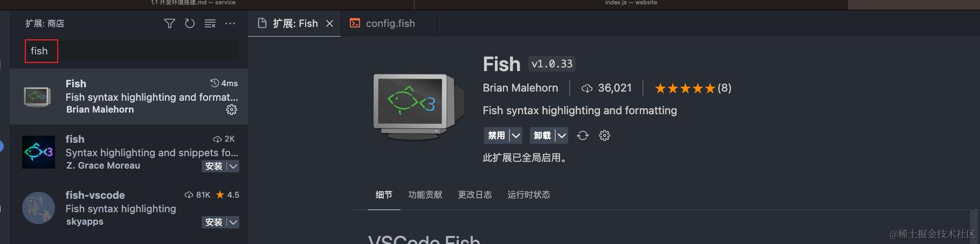This screenshot has width=980, height=244.
Task: Install the fish-vscode extension by skyapps
Action: coord(214,222)
